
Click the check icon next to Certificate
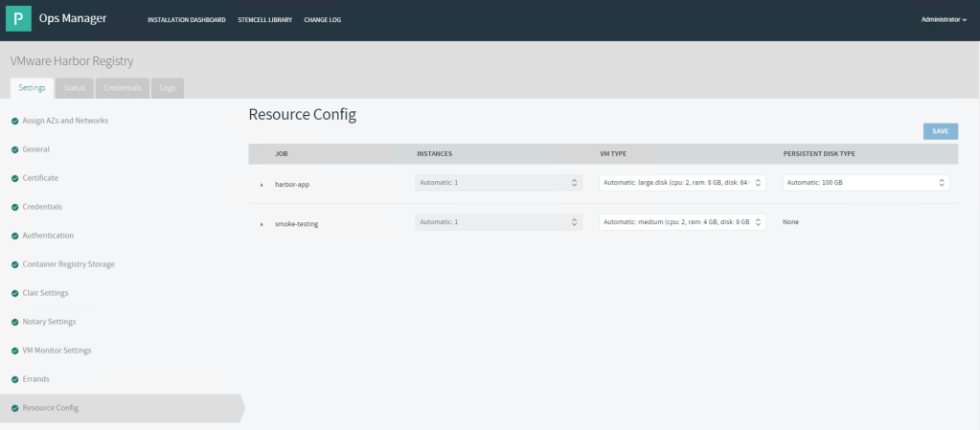click(x=14, y=178)
